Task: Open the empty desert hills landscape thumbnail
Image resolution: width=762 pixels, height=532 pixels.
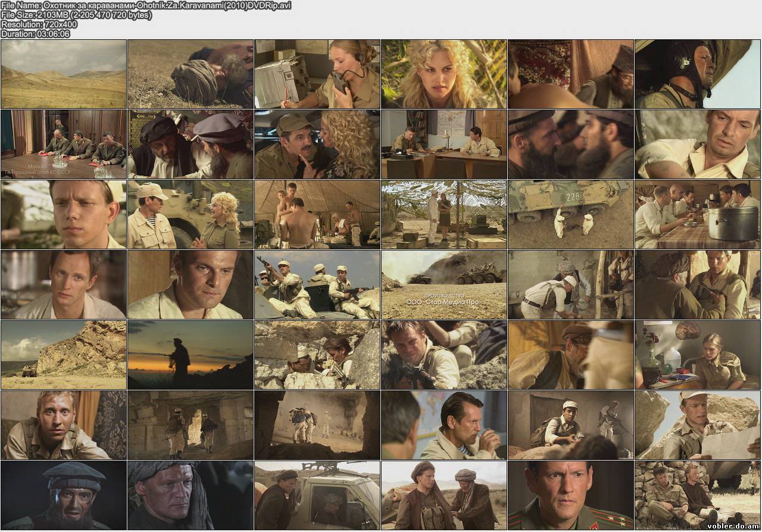Action: pos(64,74)
